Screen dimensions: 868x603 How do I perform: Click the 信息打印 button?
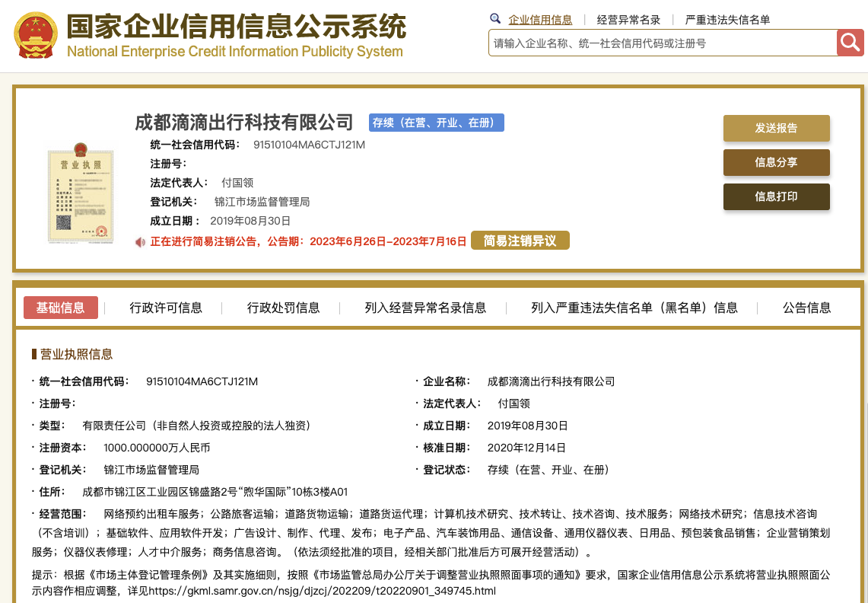point(776,196)
